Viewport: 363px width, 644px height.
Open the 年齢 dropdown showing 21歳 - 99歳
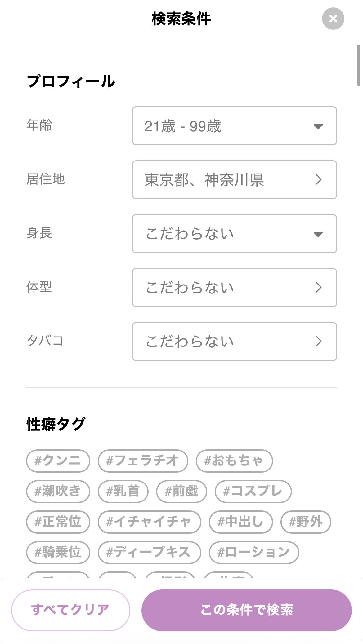(234, 126)
